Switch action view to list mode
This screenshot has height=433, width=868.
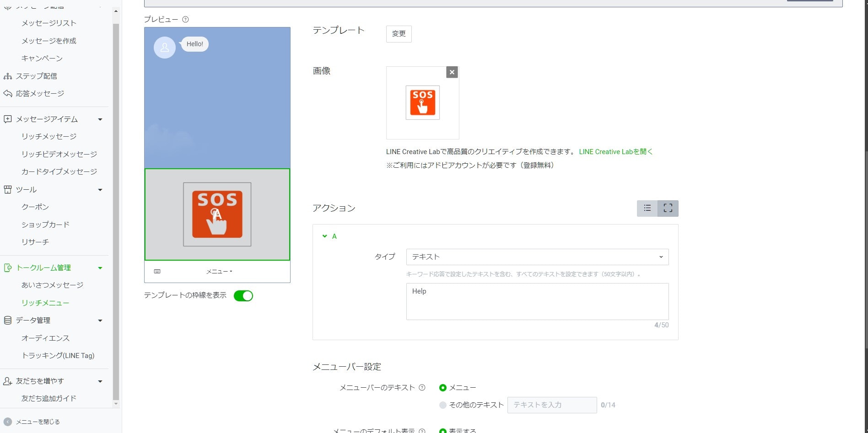647,208
